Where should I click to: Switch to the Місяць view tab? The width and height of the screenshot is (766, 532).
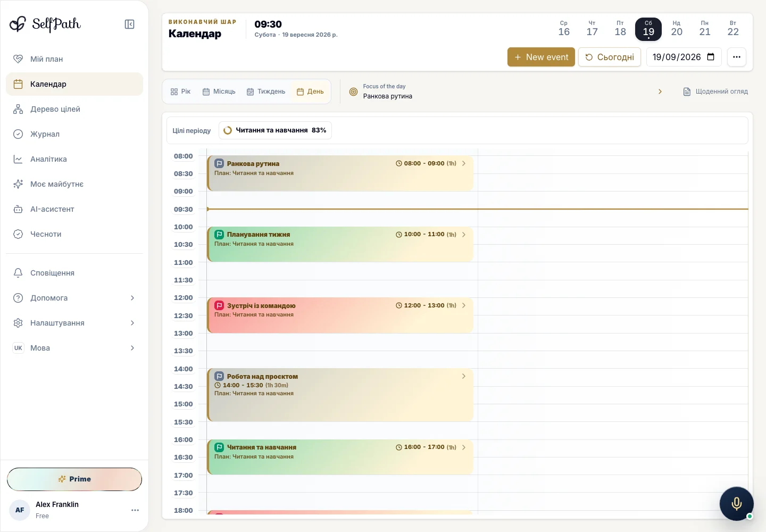219,92
